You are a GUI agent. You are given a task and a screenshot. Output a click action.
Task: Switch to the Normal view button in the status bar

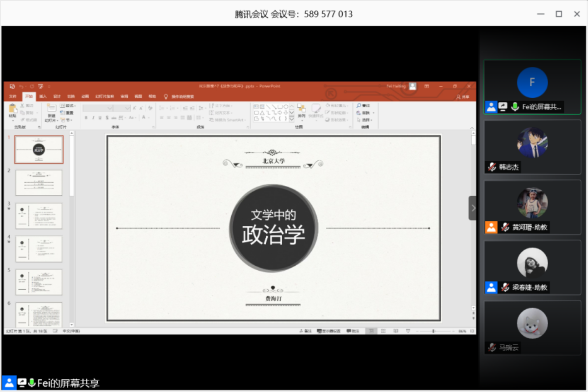click(x=371, y=331)
